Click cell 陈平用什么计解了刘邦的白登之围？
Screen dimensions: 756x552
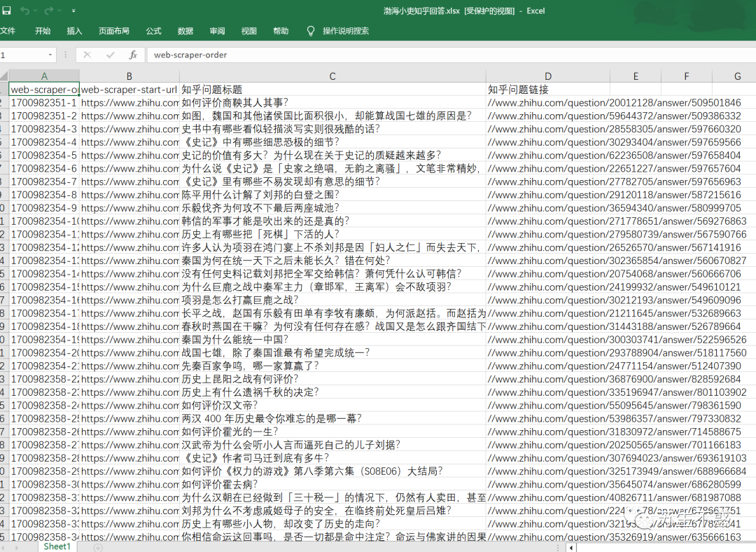pos(332,195)
